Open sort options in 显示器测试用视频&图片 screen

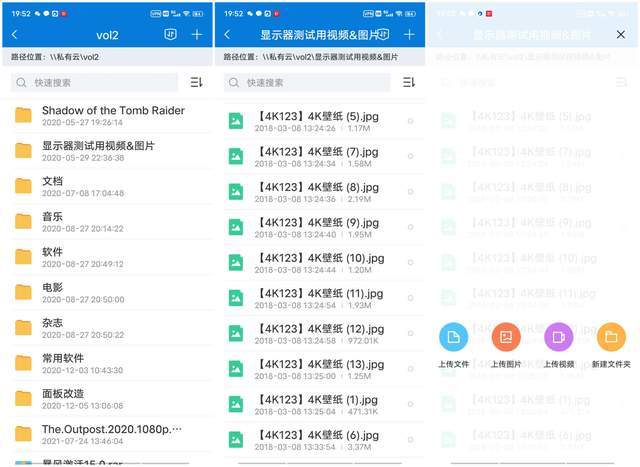(409, 82)
